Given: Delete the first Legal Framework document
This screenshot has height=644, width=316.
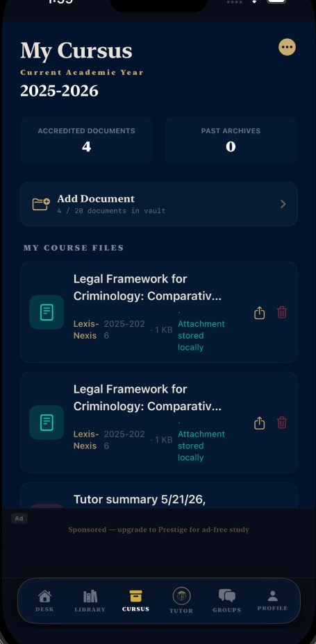Looking at the screenshot, I should [282, 312].
